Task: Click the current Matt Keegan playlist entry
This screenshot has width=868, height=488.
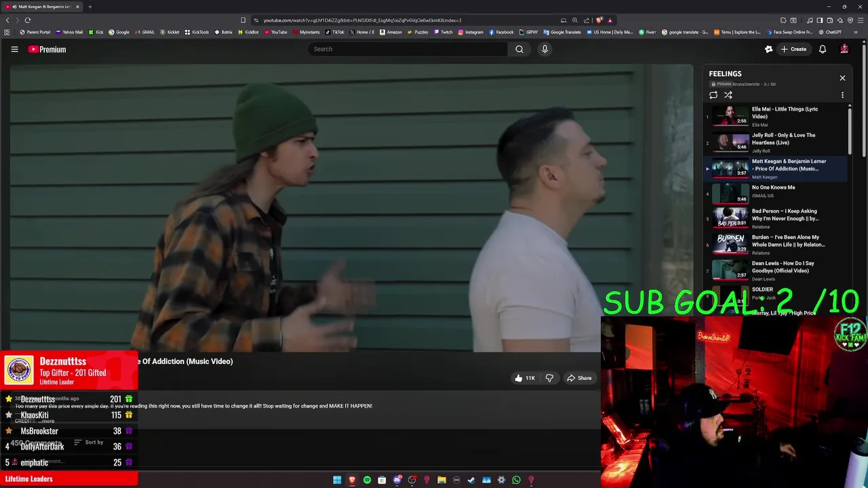Action: (x=776, y=169)
